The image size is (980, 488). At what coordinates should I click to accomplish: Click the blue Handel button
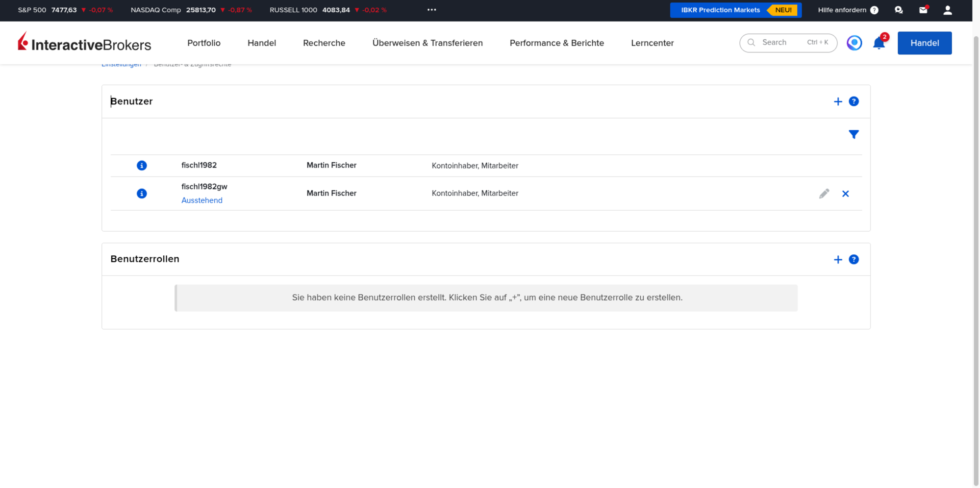(x=924, y=43)
